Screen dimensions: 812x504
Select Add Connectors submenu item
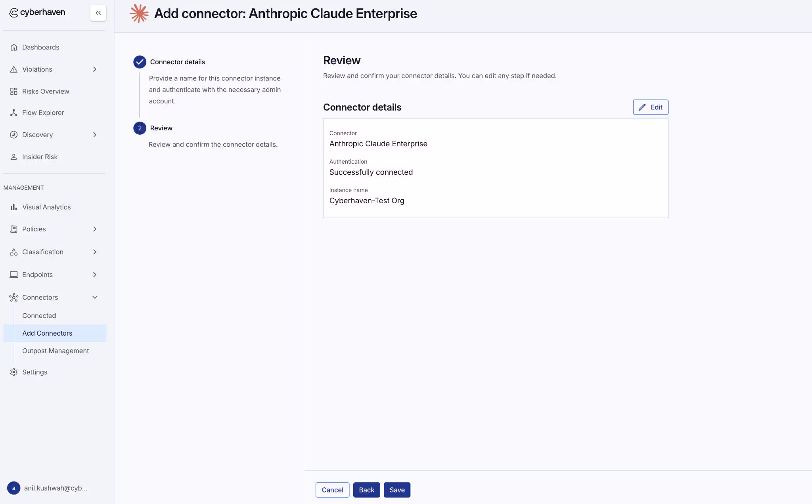point(55,333)
